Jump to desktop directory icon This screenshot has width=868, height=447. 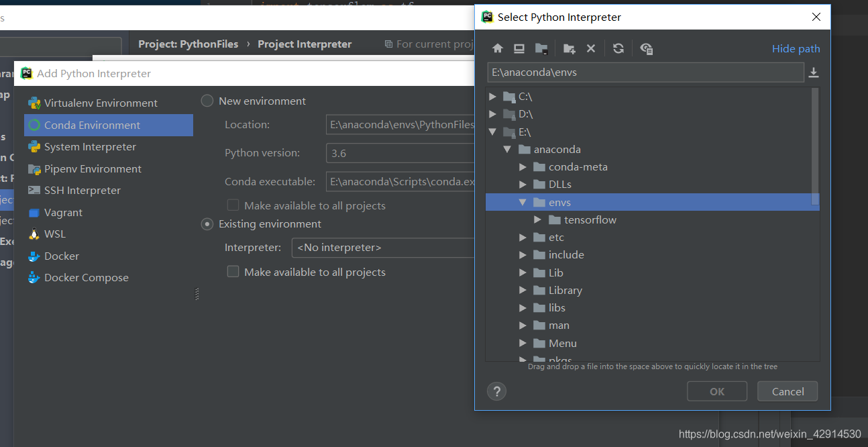[519, 48]
